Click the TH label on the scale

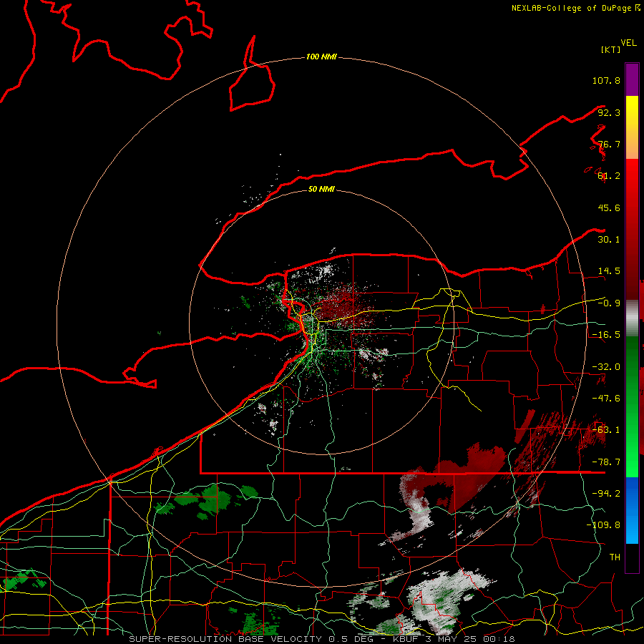[615, 557]
